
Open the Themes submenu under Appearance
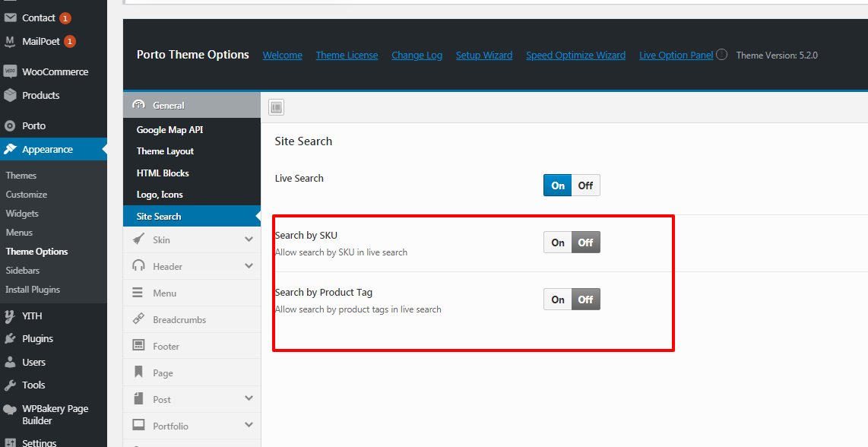pyautogui.click(x=21, y=176)
